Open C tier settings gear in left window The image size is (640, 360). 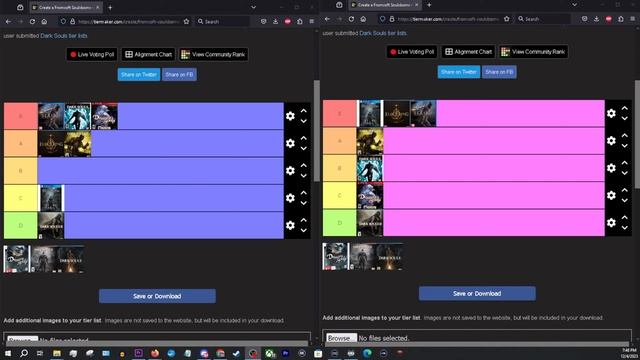tap(290, 198)
